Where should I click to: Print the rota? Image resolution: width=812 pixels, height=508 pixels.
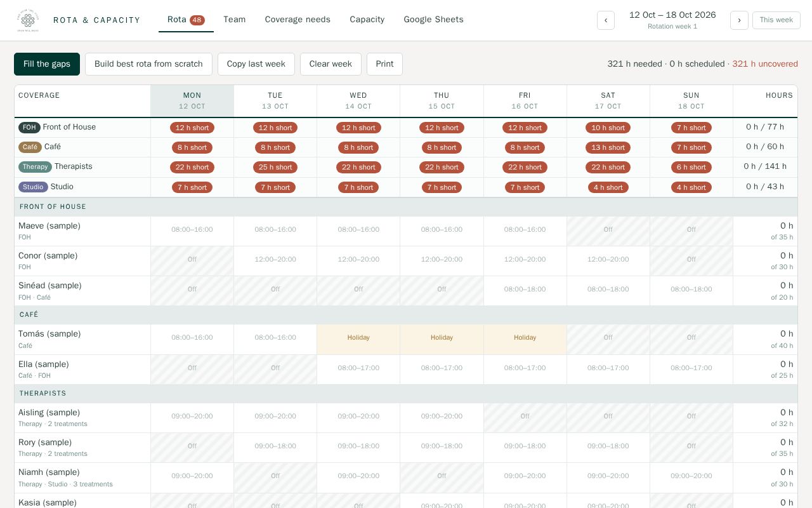(384, 64)
